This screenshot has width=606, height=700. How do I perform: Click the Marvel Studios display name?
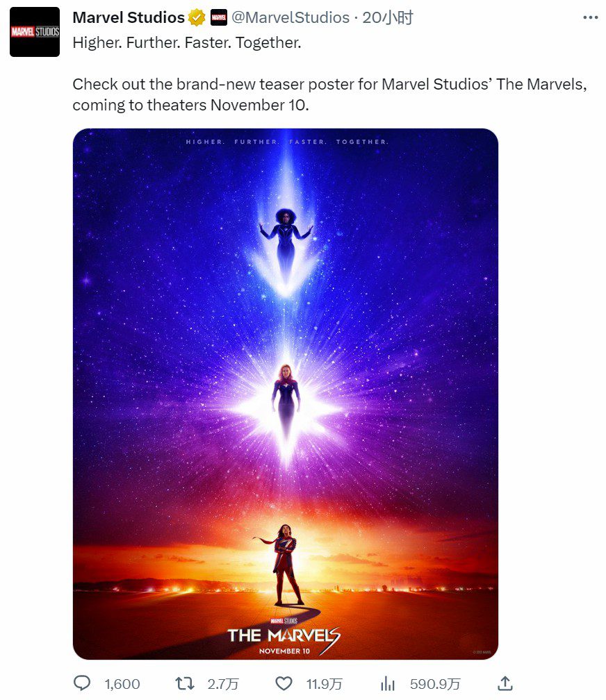click(129, 17)
